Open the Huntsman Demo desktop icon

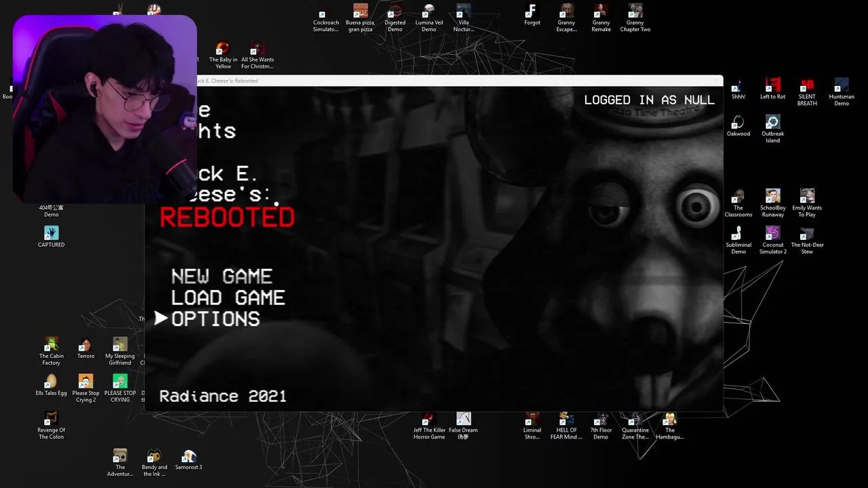pos(842,93)
